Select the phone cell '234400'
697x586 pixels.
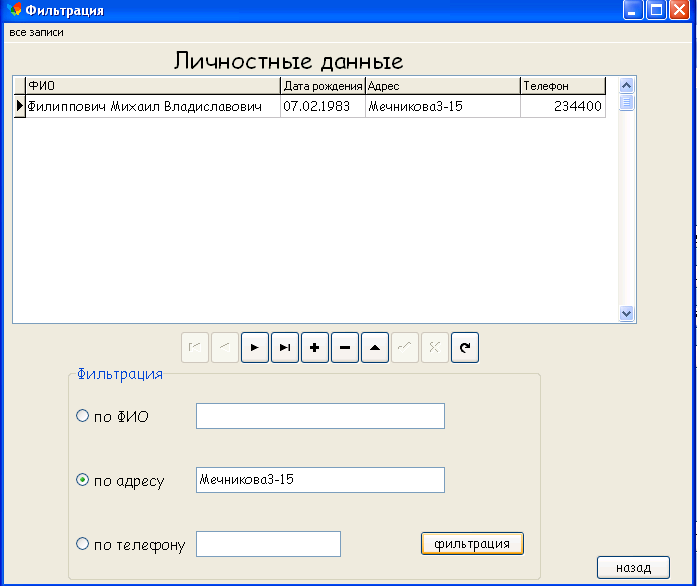tap(563, 106)
